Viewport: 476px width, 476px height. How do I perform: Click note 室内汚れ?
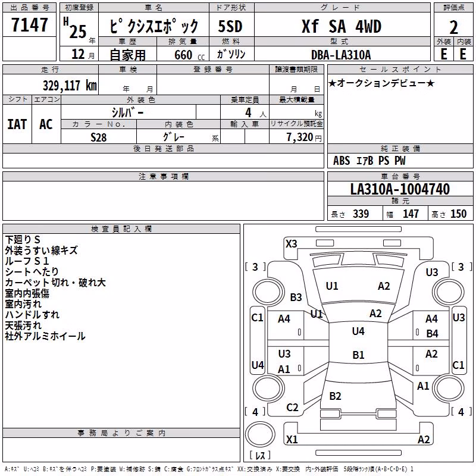tap(23, 304)
